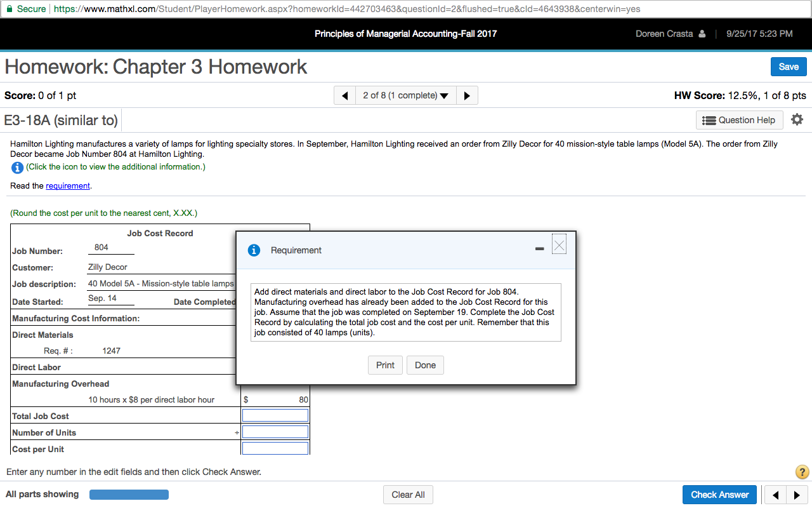Image resolution: width=812 pixels, height=508 pixels.
Task: Submit answers with Check Answer
Action: [x=719, y=494]
